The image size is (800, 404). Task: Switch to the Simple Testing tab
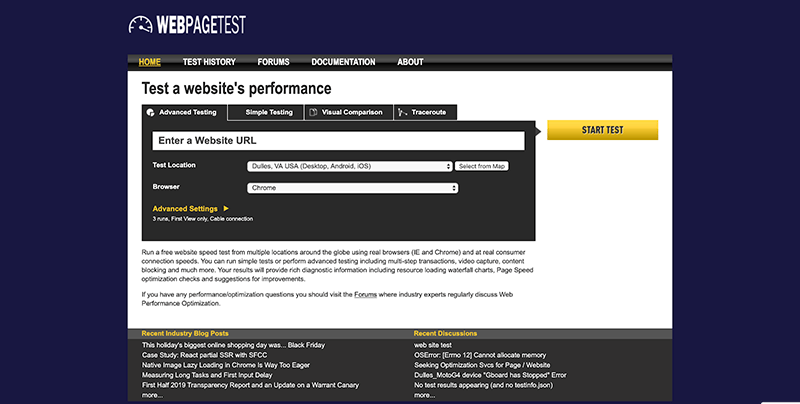266,112
